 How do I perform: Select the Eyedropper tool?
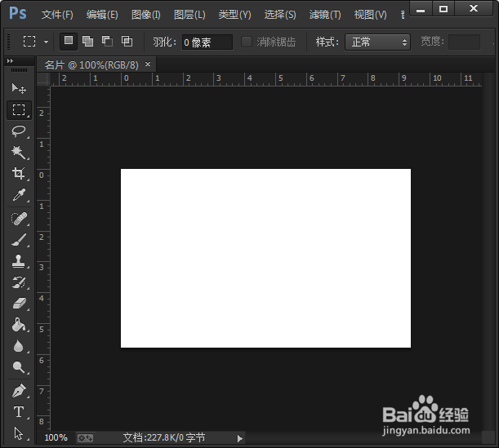[19, 195]
